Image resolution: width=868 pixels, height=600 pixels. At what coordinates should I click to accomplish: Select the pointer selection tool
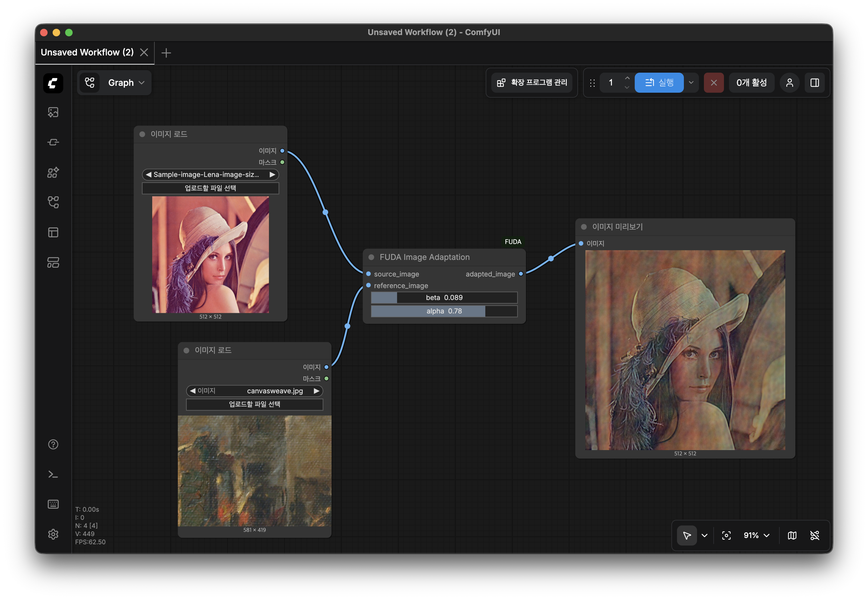point(686,535)
